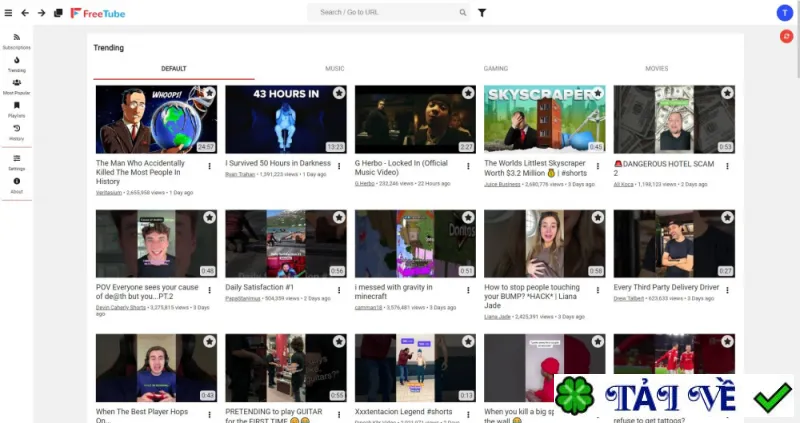Favorite 'PRETENDING to play GUITAR' star
The image size is (800, 423).
tap(339, 341)
